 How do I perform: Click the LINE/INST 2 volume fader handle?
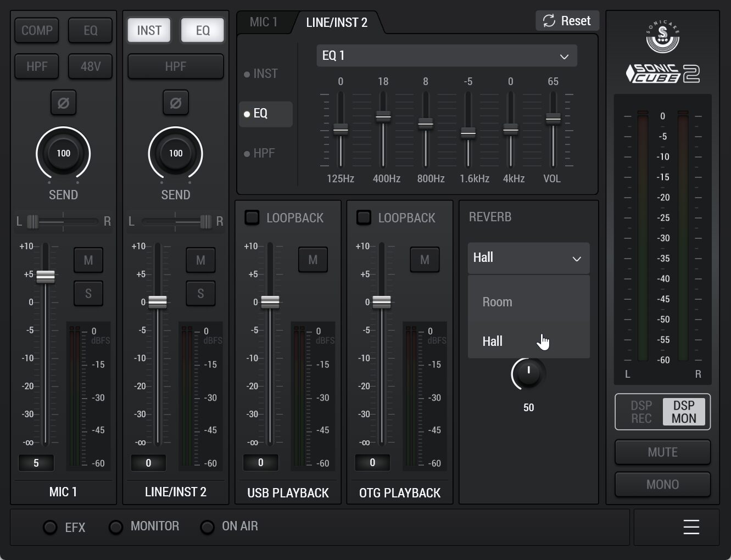[158, 302]
